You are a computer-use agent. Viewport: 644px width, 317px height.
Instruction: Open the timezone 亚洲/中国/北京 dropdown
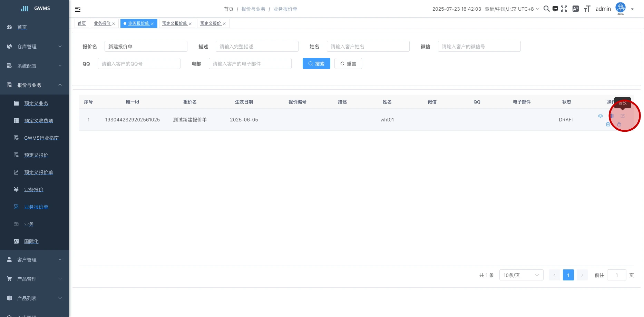pos(512,9)
